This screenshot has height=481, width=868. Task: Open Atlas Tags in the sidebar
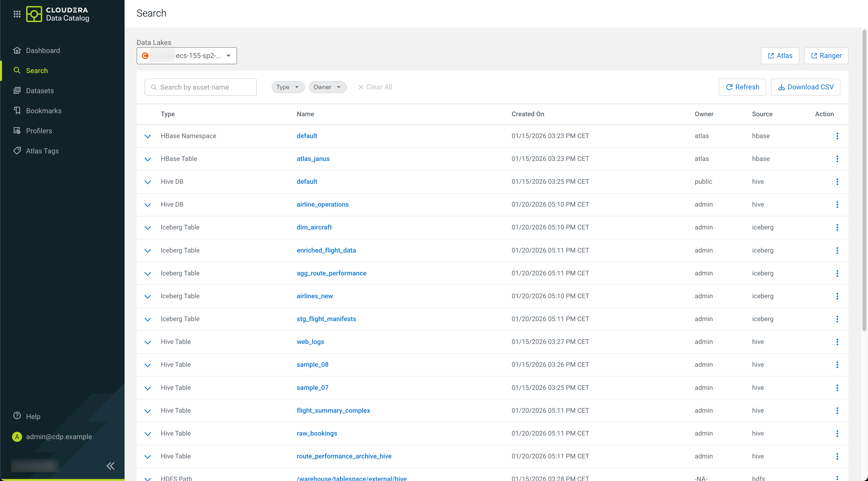pyautogui.click(x=42, y=151)
